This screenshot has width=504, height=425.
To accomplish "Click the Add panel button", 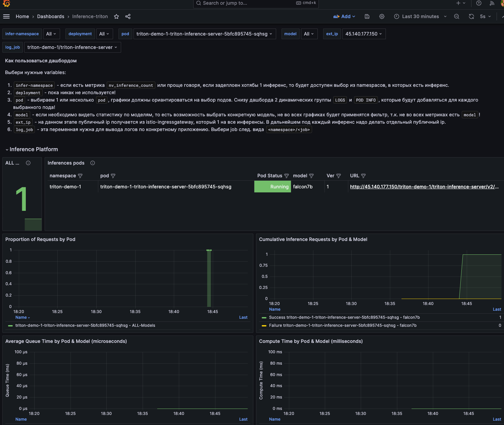I will pos(344,16).
